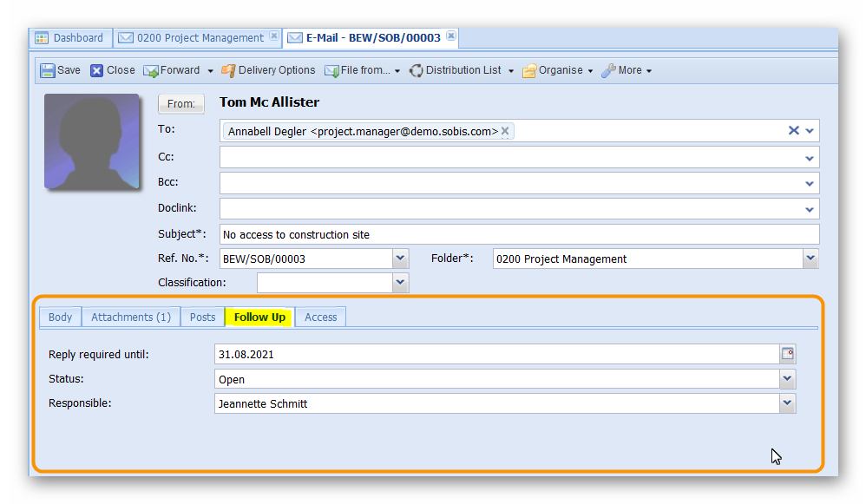Image resolution: width=866 pixels, height=504 pixels.
Task: Click the Close toolbar icon
Action: pyautogui.click(x=97, y=70)
